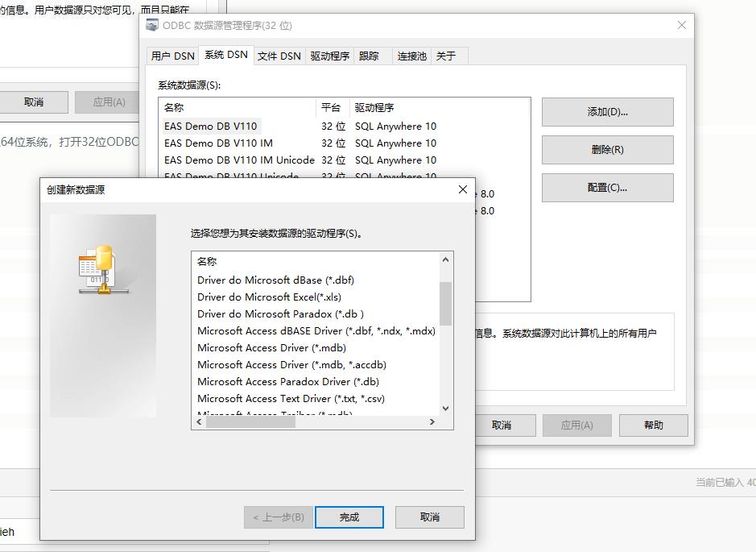Click the disabled 上一步(B) button
The width and height of the screenshot is (756, 552).
pyautogui.click(x=279, y=517)
